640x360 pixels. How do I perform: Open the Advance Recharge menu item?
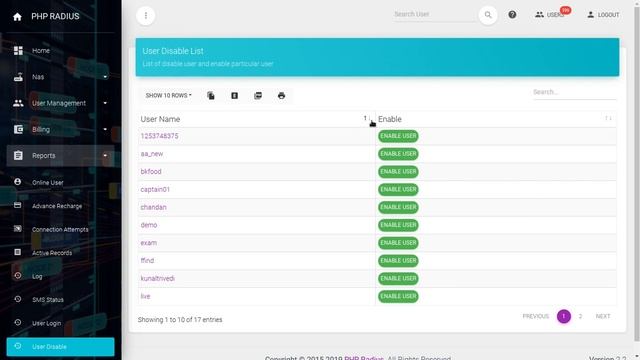(60, 206)
